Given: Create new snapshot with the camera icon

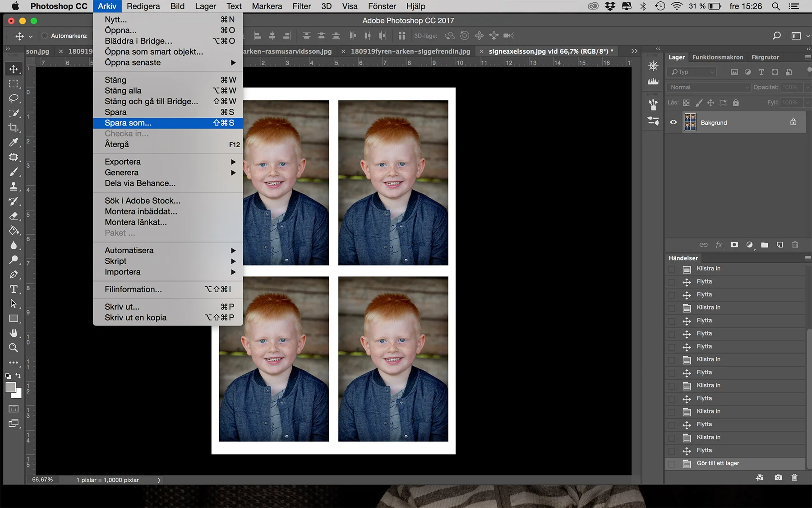Looking at the screenshot, I should click(x=778, y=477).
